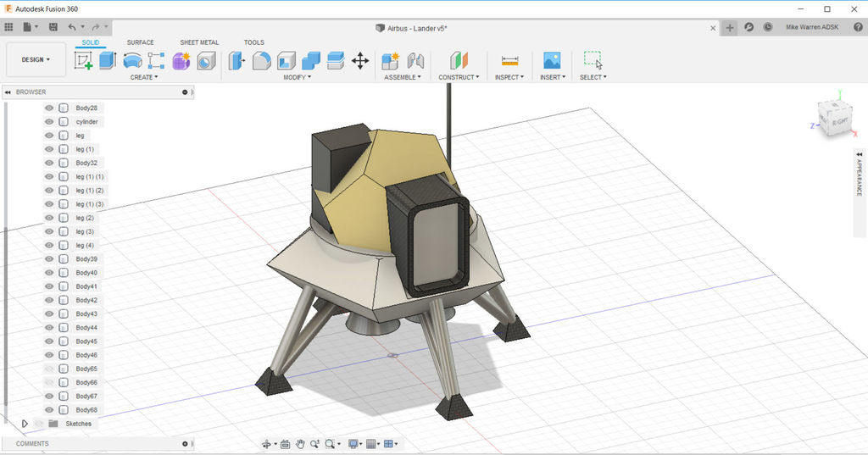
Task: Open the Help question mark icon
Action: (858, 27)
